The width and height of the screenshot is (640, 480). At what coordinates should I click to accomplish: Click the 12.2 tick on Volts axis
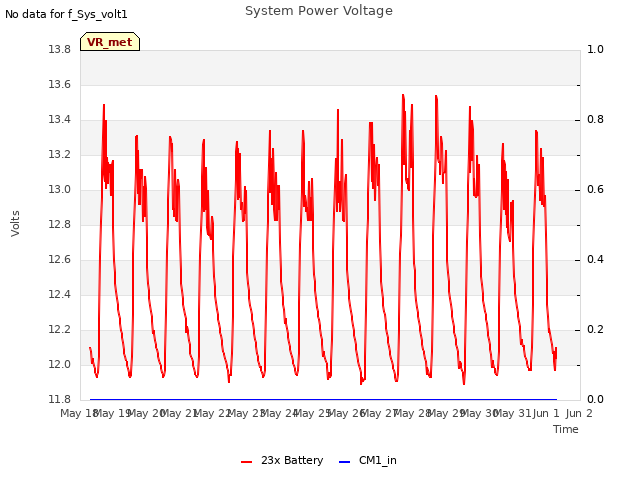(x=60, y=329)
